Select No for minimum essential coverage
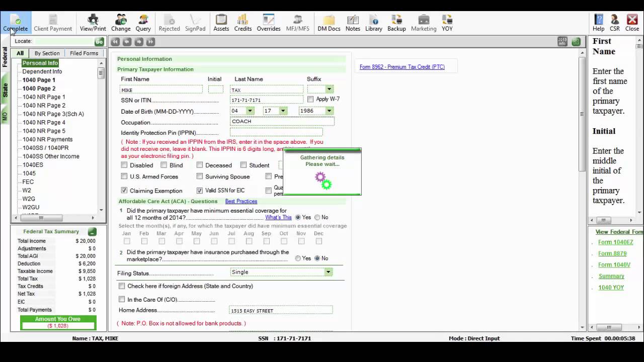 point(317,218)
